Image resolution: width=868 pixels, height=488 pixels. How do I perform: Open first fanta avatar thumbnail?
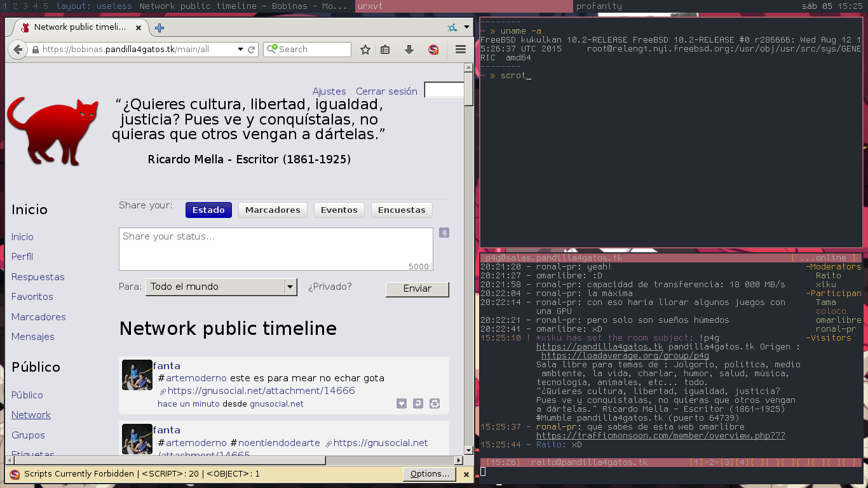click(x=137, y=375)
